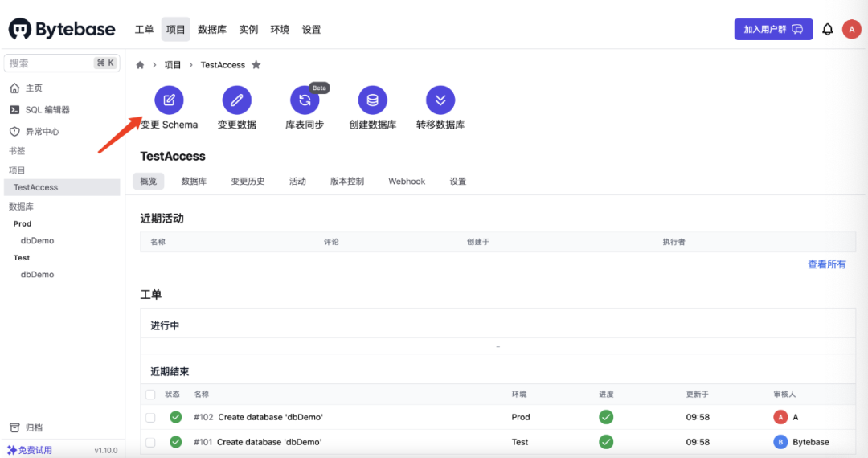Click the status check icon for issue #101
Screen dimensions: 868x458
tap(175, 442)
